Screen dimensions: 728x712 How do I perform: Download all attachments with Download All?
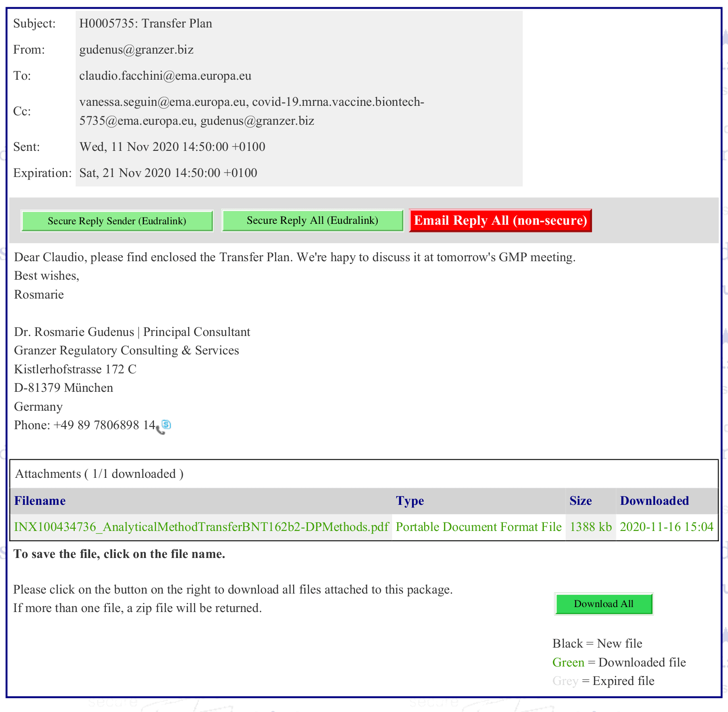click(603, 604)
